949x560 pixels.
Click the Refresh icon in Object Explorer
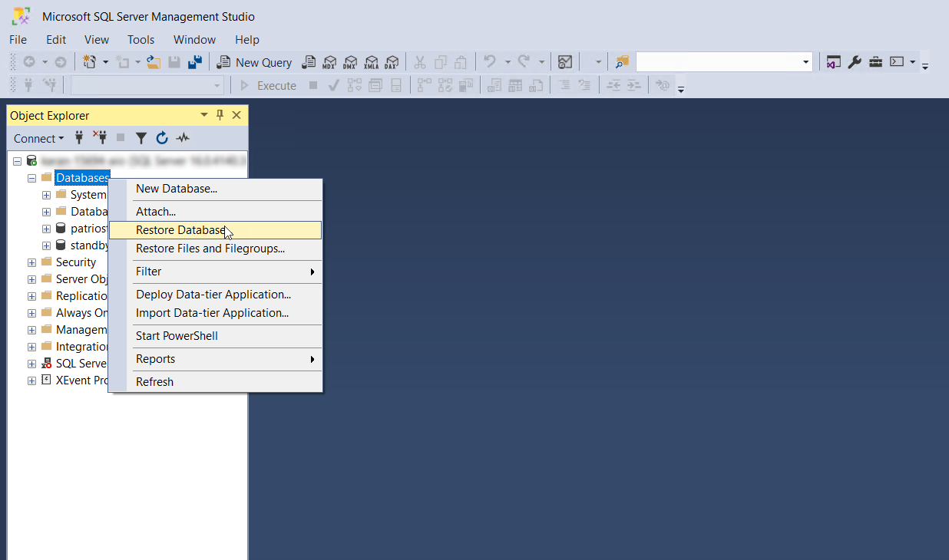tap(162, 138)
